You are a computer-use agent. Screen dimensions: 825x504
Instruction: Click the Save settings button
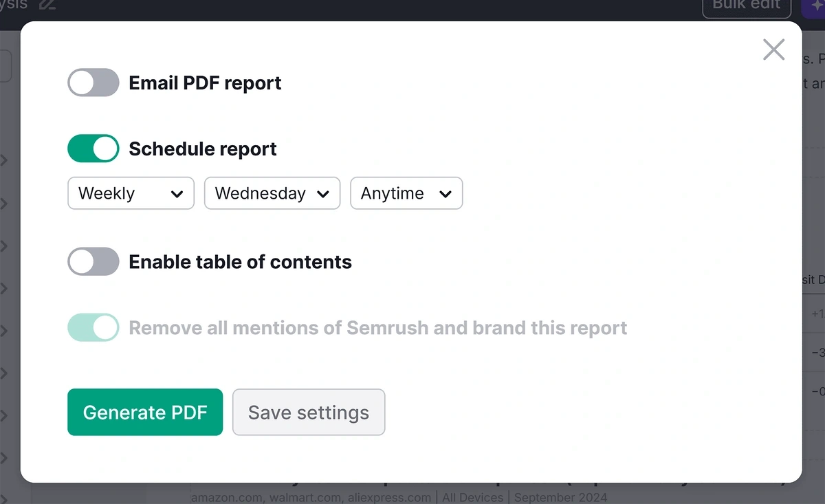(x=309, y=412)
